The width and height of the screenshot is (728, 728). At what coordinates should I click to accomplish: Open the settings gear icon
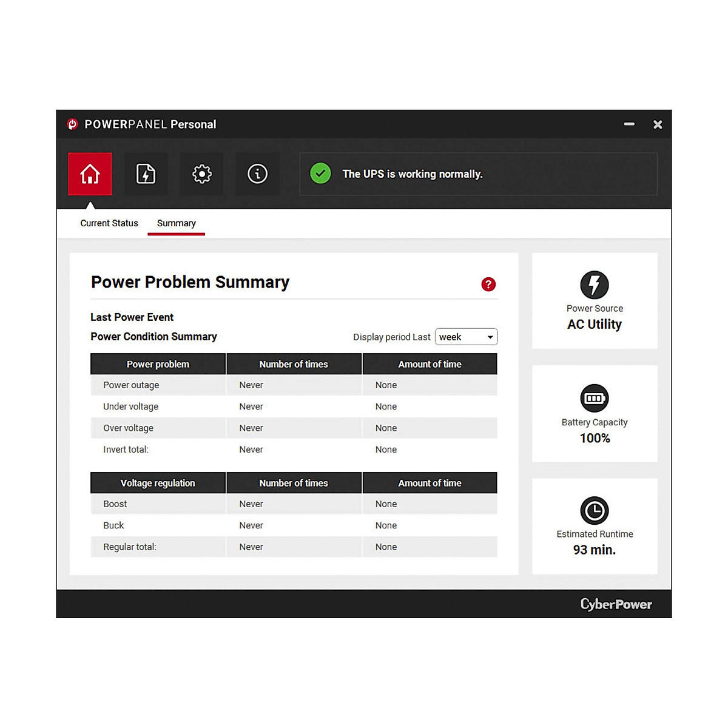click(x=201, y=174)
